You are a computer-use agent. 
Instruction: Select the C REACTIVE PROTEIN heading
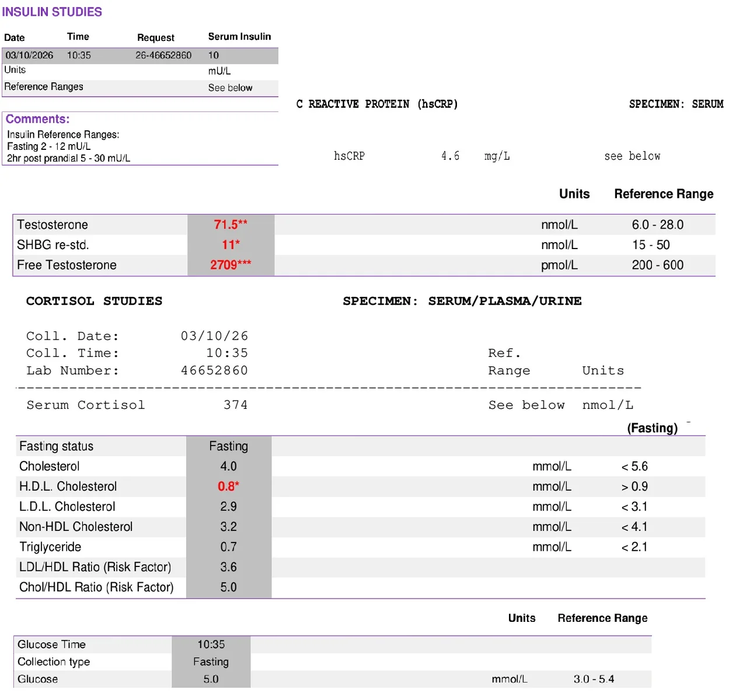[377, 104]
